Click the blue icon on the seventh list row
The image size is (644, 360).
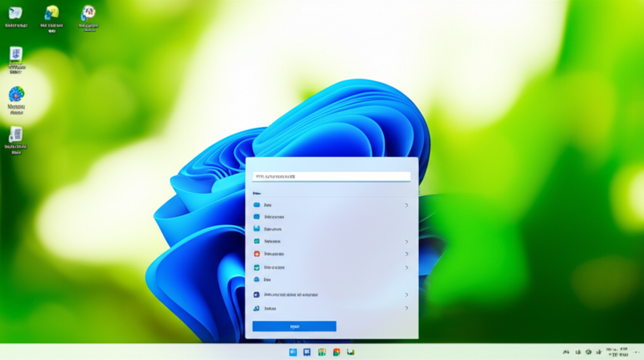click(257, 280)
